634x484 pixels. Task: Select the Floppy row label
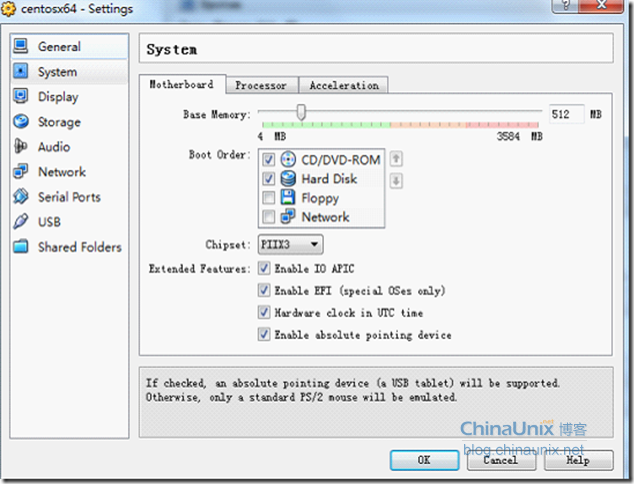pyautogui.click(x=320, y=198)
